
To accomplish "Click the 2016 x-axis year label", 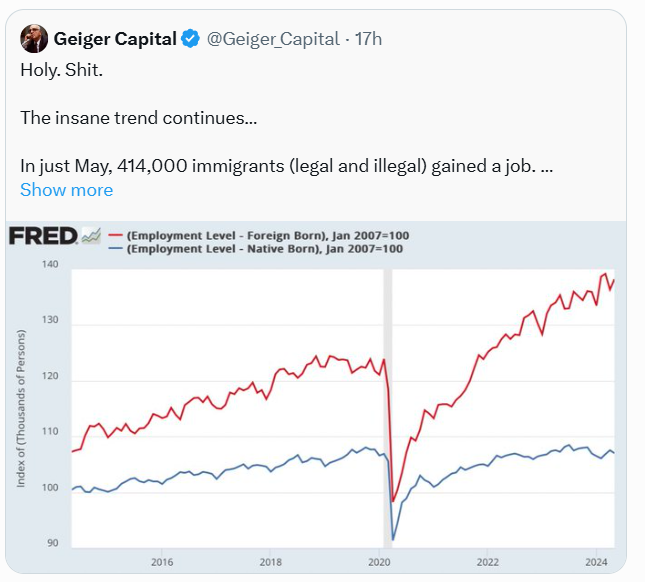I will (162, 561).
